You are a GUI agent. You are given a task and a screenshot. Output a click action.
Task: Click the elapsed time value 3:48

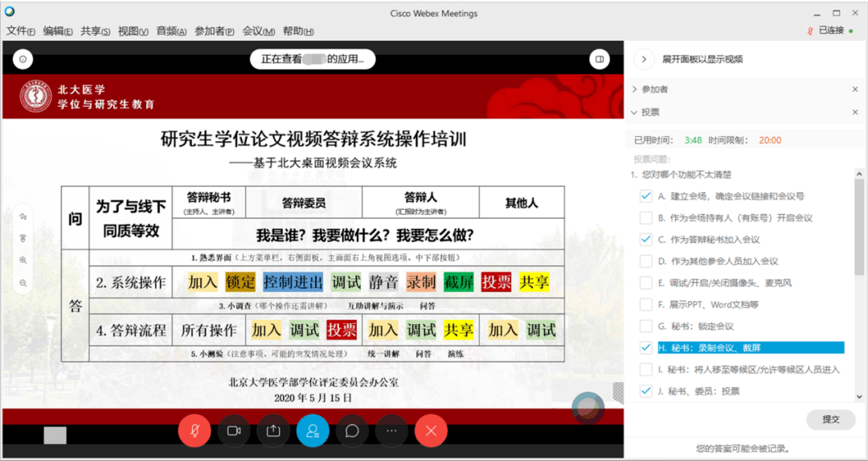(693, 140)
